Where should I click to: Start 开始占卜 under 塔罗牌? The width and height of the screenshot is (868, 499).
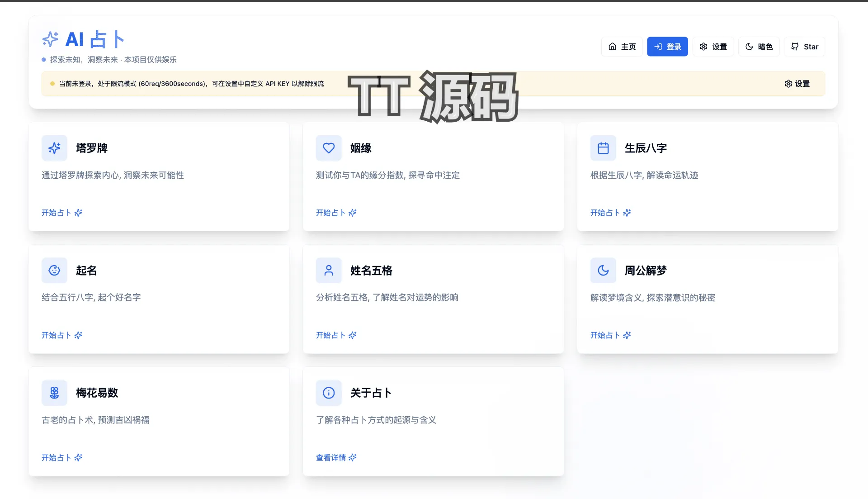(x=62, y=213)
